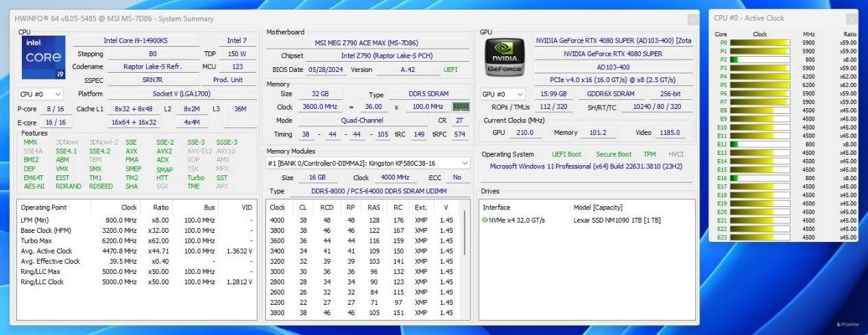
Task: Click the RDSEED feature label
Action: tap(101, 186)
